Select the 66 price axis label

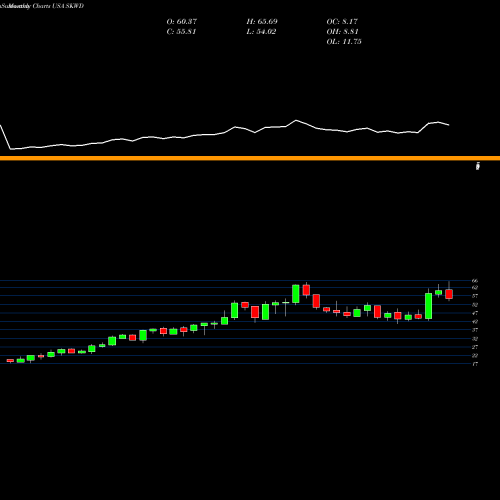click(x=475, y=281)
